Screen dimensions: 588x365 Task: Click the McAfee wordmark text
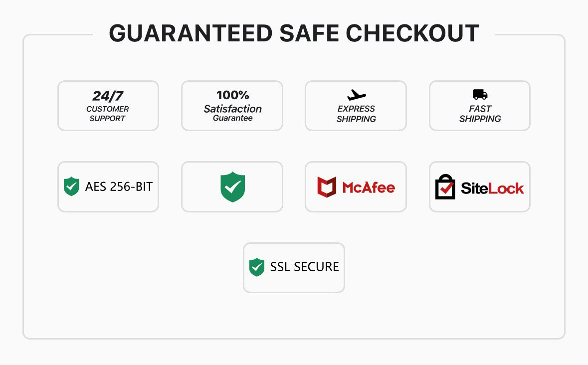tap(369, 187)
